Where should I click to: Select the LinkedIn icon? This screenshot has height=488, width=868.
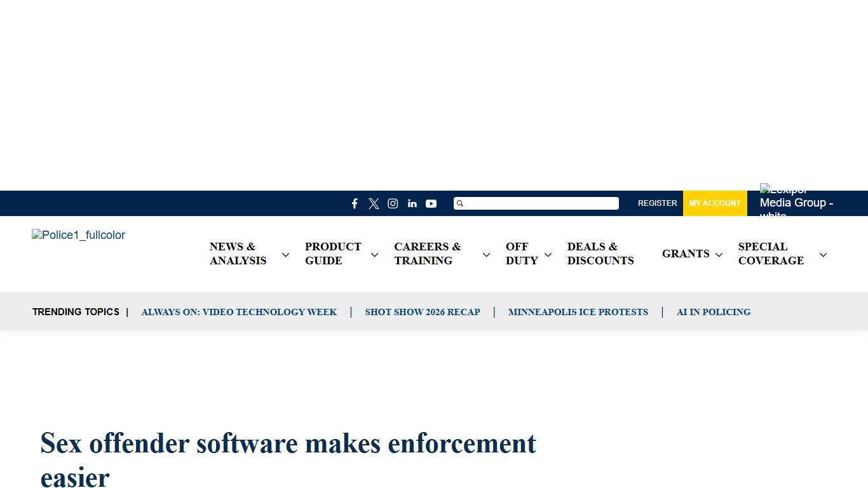412,203
